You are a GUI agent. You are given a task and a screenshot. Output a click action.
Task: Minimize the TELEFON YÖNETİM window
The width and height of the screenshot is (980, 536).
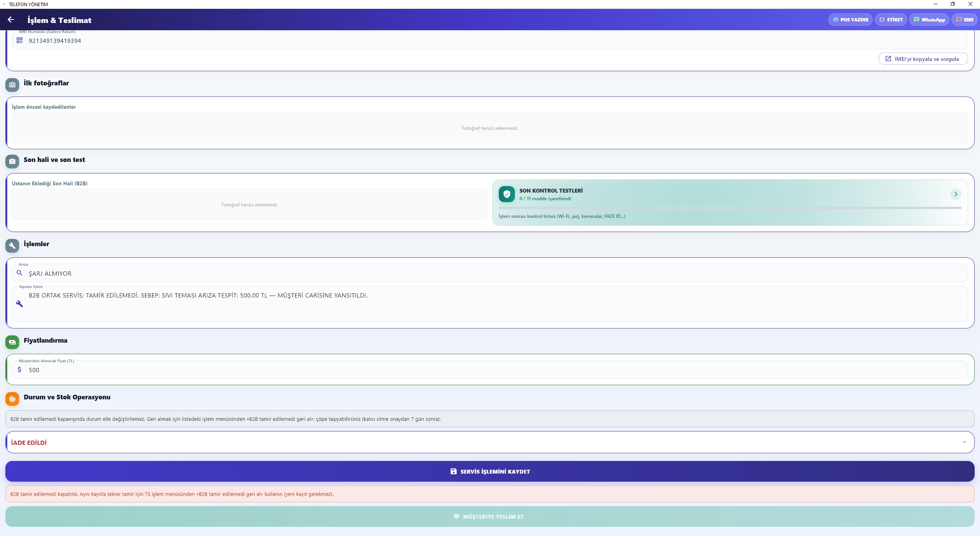click(x=936, y=4)
